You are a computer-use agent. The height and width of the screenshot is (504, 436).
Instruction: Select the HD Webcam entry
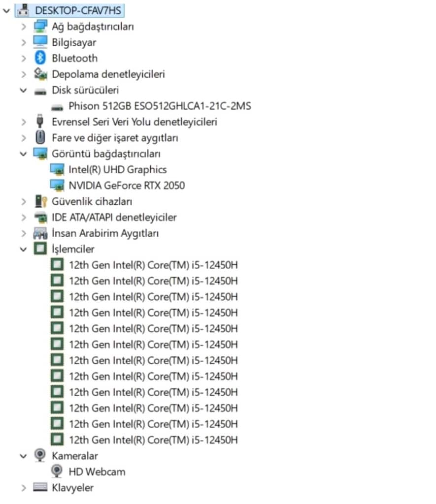coord(97,472)
